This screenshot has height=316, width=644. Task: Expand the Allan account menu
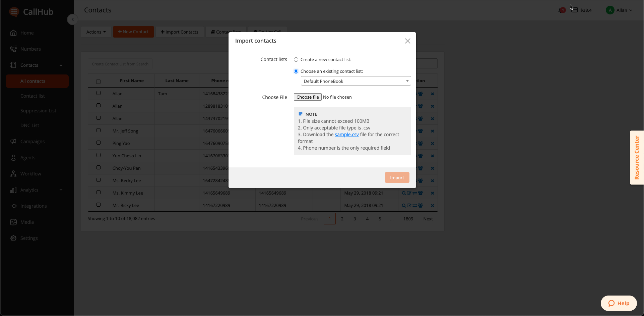[619, 10]
